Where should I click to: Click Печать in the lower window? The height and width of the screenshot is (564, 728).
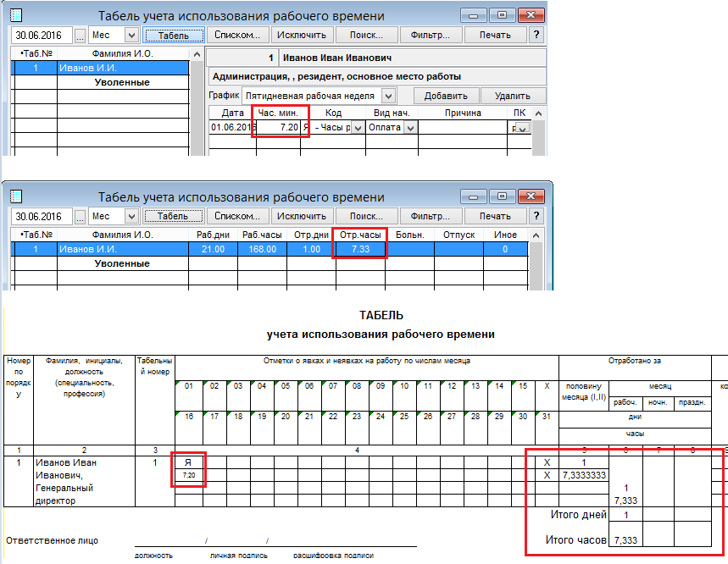pos(495,216)
